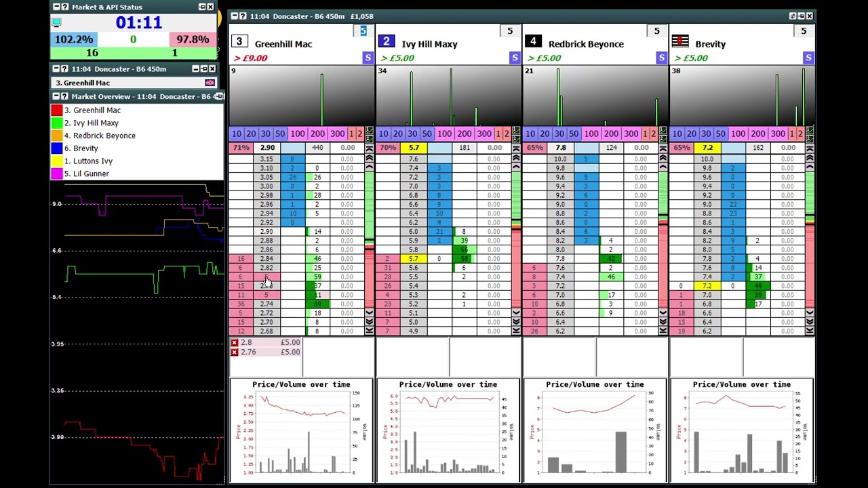Open the 3. Greenhill Mac runner selector
The image size is (868, 488).
[x=134, y=83]
